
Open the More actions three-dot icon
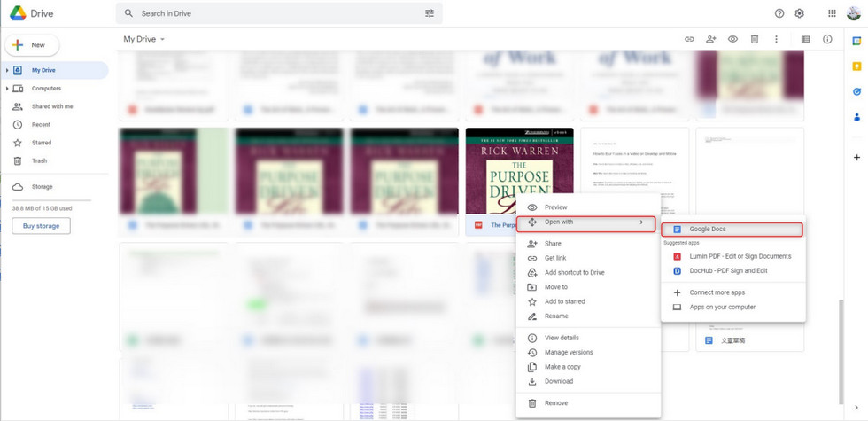[776, 39]
